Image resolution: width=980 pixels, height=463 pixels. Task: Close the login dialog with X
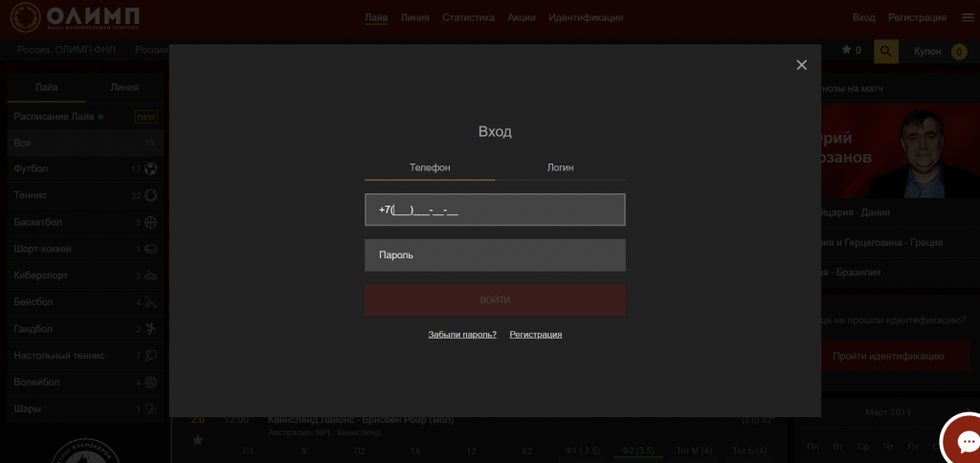pos(801,65)
